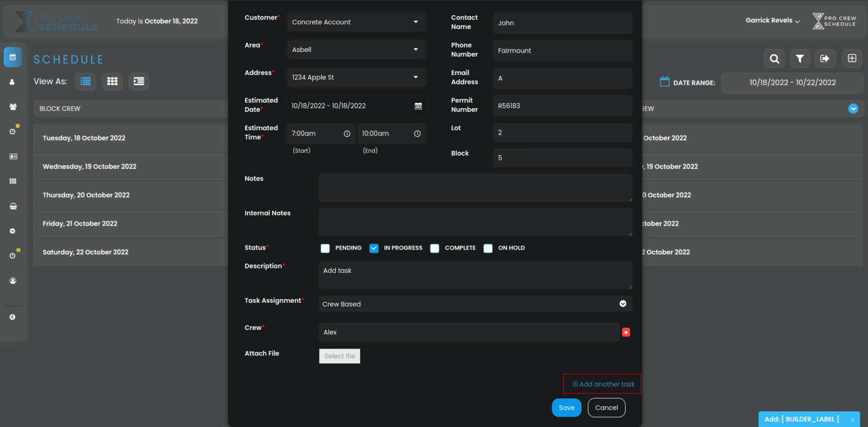Viewport: 868px width, 427px height.
Task: Switch to indented list view icon
Action: pyautogui.click(x=139, y=81)
